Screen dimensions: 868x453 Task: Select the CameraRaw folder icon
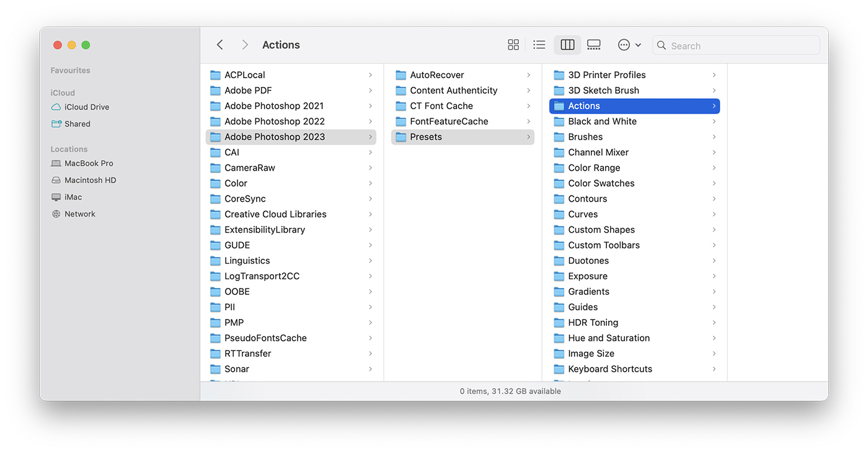click(x=215, y=168)
